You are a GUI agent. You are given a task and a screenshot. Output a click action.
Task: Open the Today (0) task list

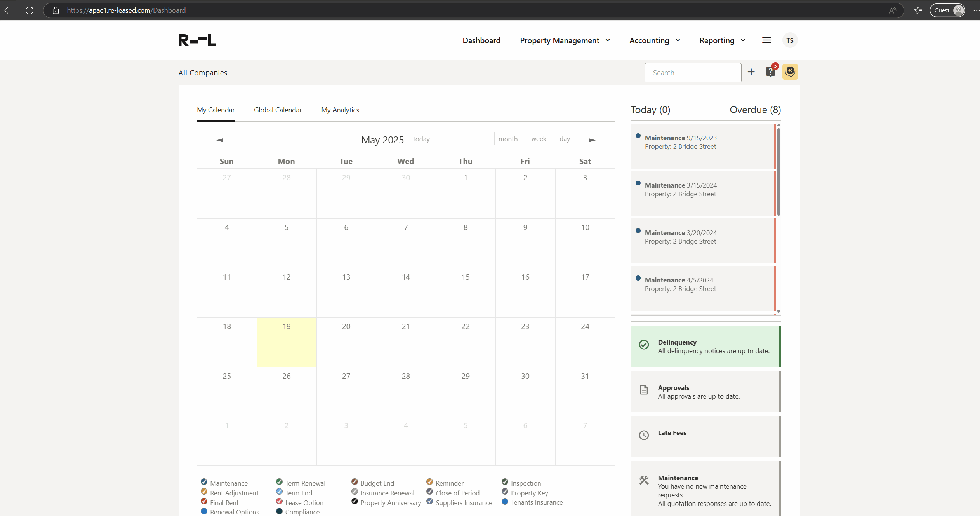[x=650, y=110]
